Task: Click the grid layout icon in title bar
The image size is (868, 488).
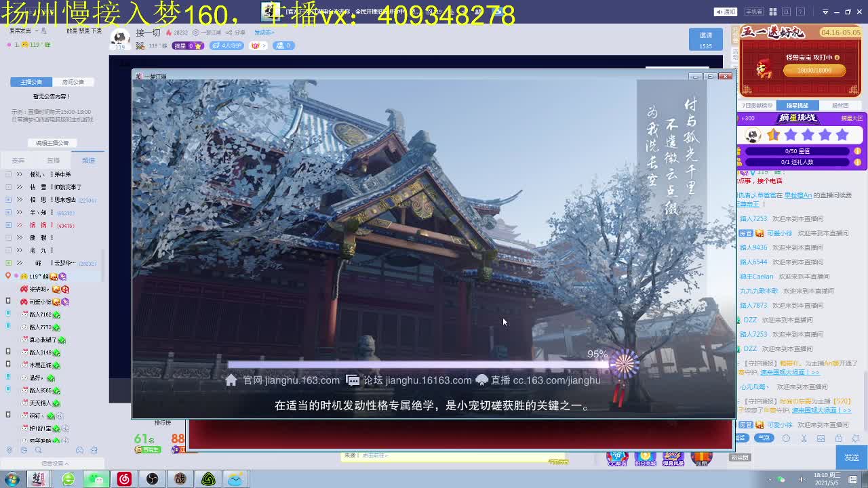Action: [x=772, y=12]
